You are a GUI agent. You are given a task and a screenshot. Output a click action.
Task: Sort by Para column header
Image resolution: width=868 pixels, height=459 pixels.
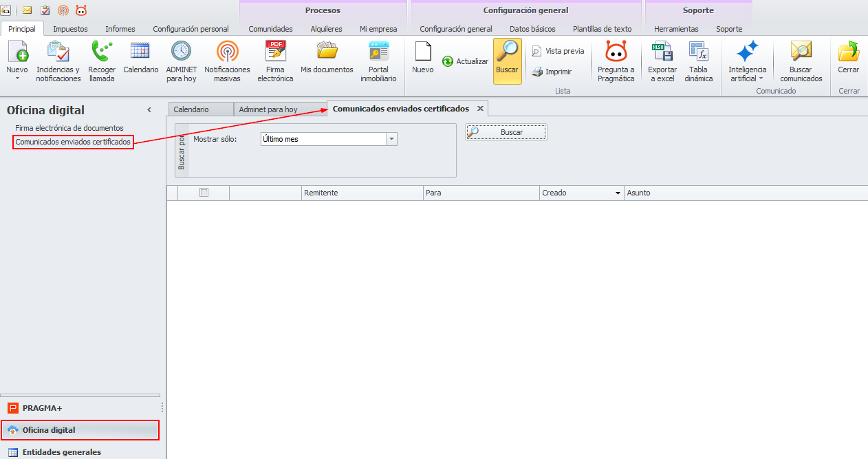(x=481, y=193)
